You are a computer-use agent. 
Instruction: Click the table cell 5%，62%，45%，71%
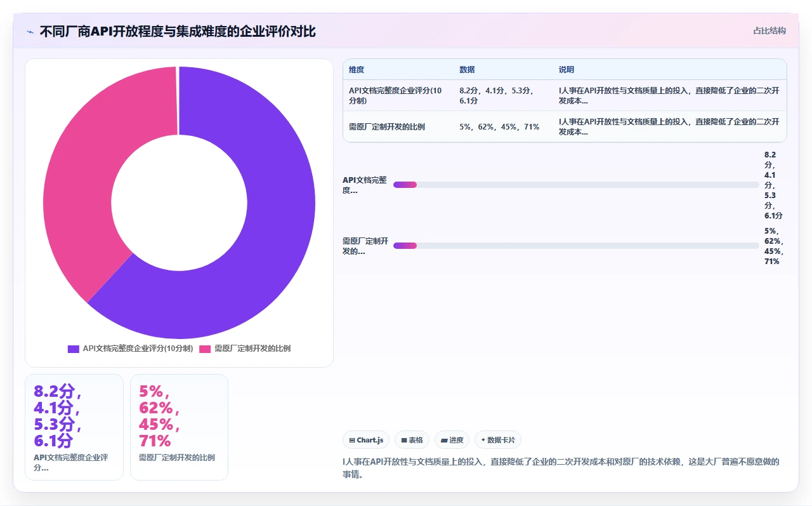503,126
